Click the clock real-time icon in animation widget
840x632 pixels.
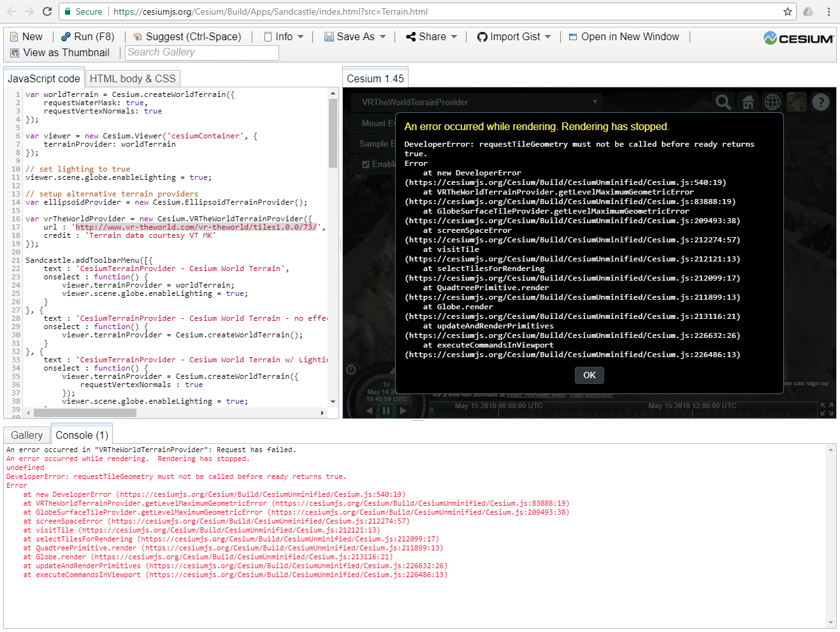[x=351, y=369]
